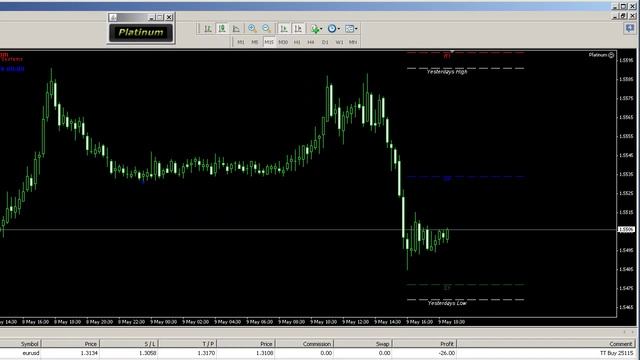Viewport: 640px width, 360px height.
Task: Click the Platinum window title icon
Action: (113, 17)
